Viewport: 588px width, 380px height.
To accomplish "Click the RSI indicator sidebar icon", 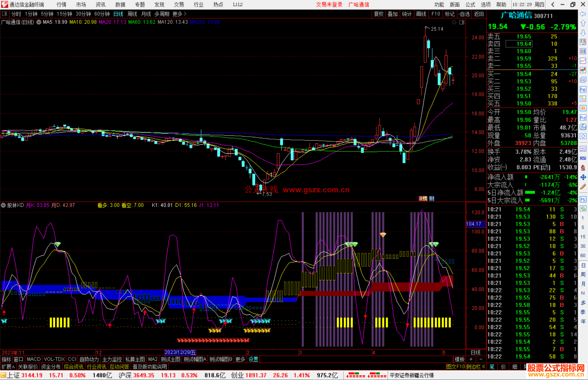I will click(x=583, y=158).
